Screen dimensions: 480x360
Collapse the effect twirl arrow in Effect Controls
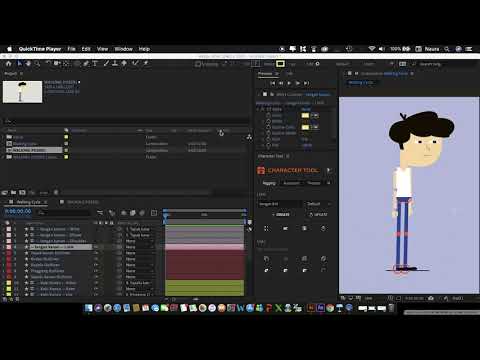coord(258,109)
